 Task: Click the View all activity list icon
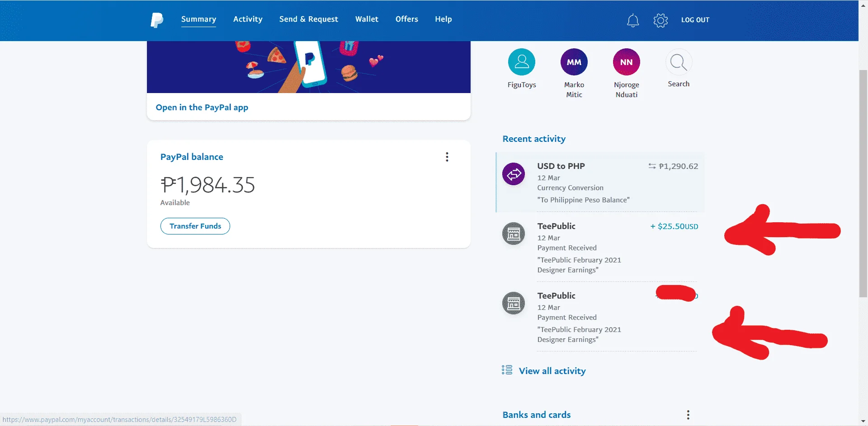(x=507, y=370)
